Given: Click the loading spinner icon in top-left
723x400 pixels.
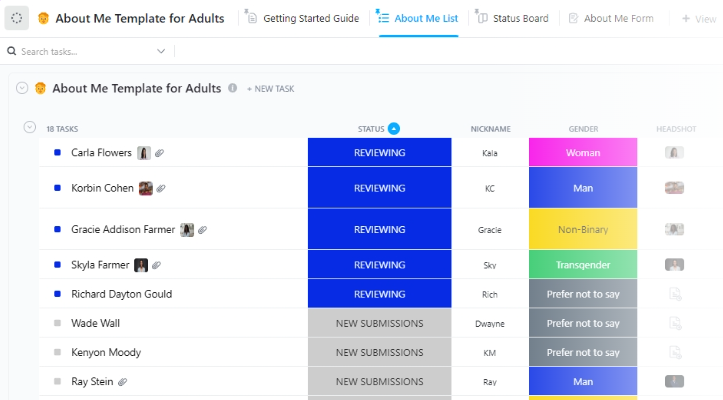Looking at the screenshot, I should pos(16,18).
